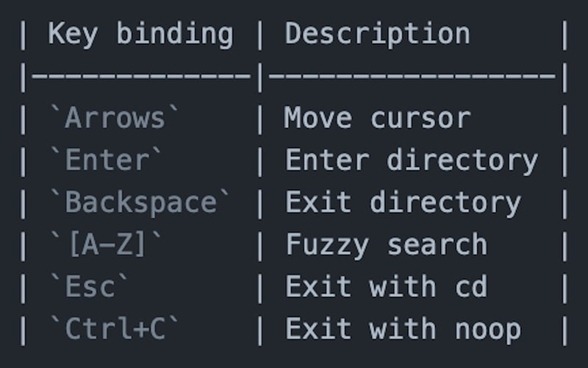The width and height of the screenshot is (588, 368).
Task: Click the `[A-Z]` key binding cell
Action: point(106,244)
